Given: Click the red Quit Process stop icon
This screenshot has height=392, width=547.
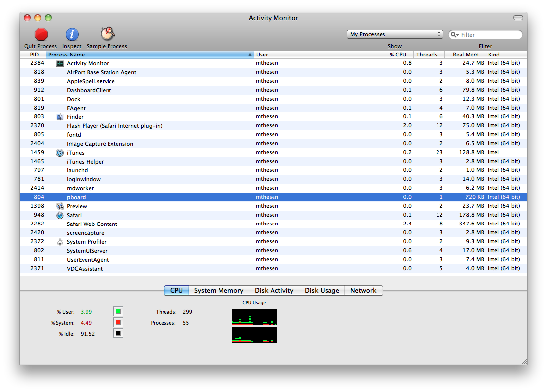Looking at the screenshot, I should point(41,34).
